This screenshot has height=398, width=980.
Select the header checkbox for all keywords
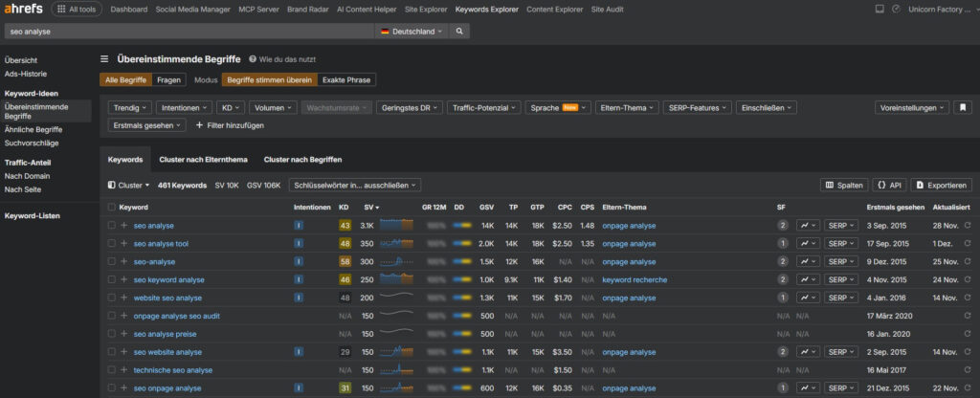click(x=111, y=207)
